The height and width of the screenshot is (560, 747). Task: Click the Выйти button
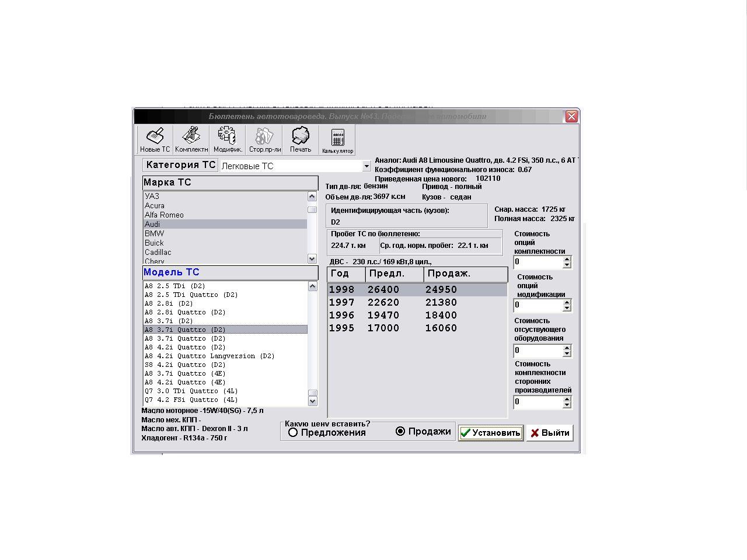coord(550,433)
